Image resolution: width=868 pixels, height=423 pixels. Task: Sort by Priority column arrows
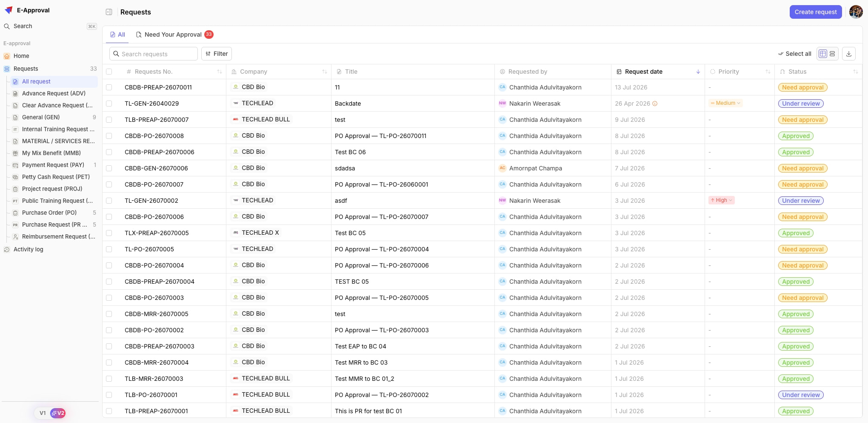pyautogui.click(x=768, y=72)
